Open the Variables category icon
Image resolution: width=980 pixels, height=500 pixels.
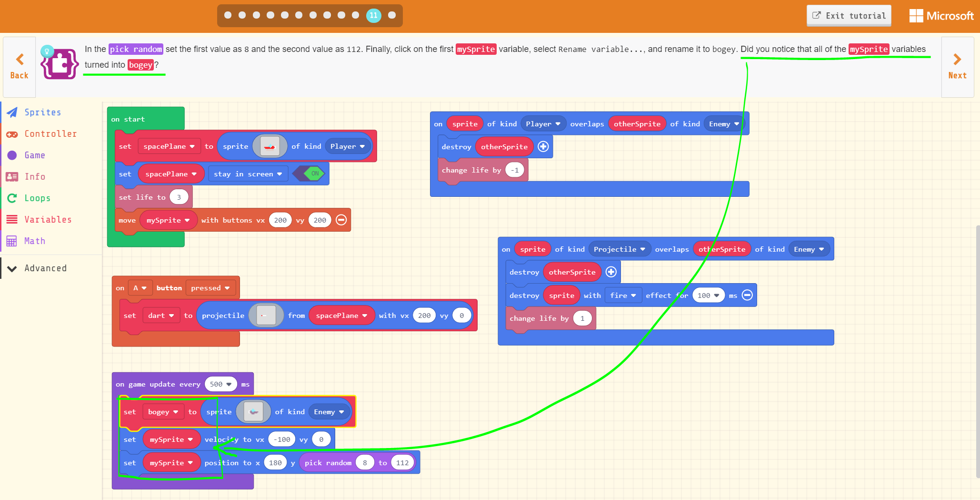tap(12, 220)
